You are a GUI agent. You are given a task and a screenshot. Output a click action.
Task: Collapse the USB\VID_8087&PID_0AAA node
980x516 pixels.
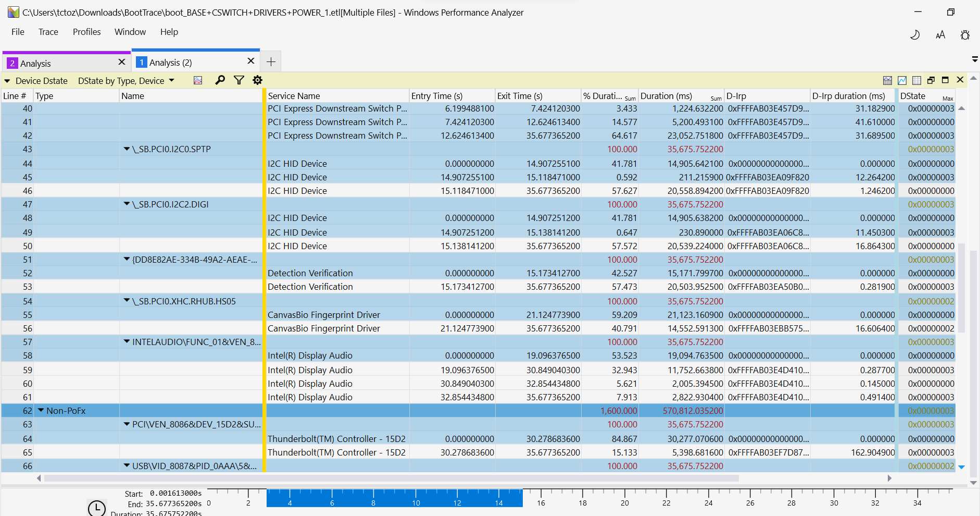coord(127,465)
